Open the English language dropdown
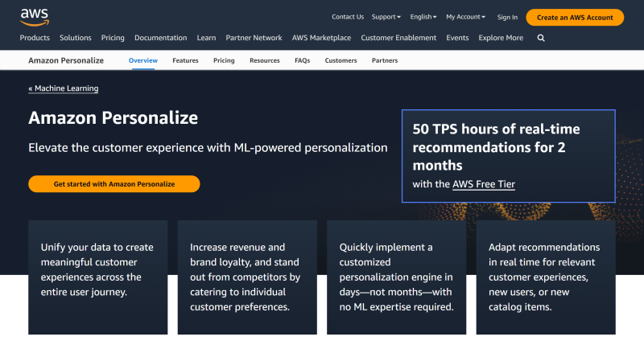The width and height of the screenshot is (644, 349). 423,17
